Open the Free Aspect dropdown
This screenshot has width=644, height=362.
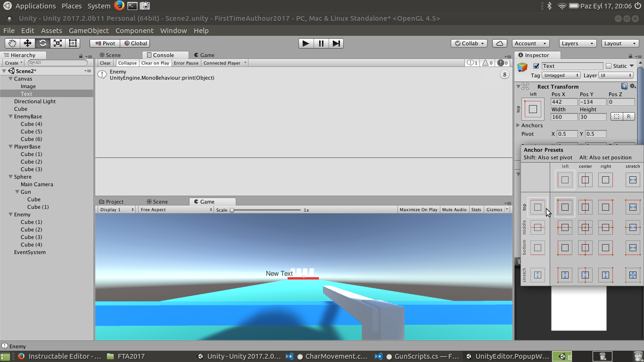[x=176, y=209]
